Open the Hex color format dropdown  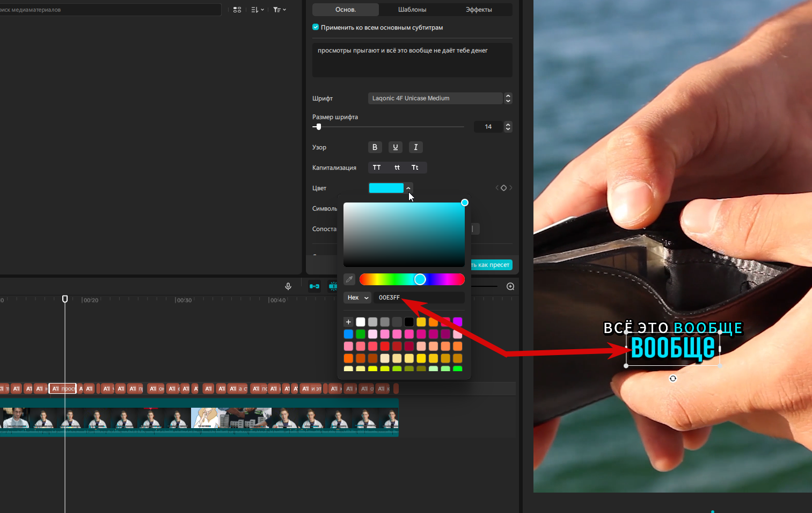pyautogui.click(x=357, y=298)
